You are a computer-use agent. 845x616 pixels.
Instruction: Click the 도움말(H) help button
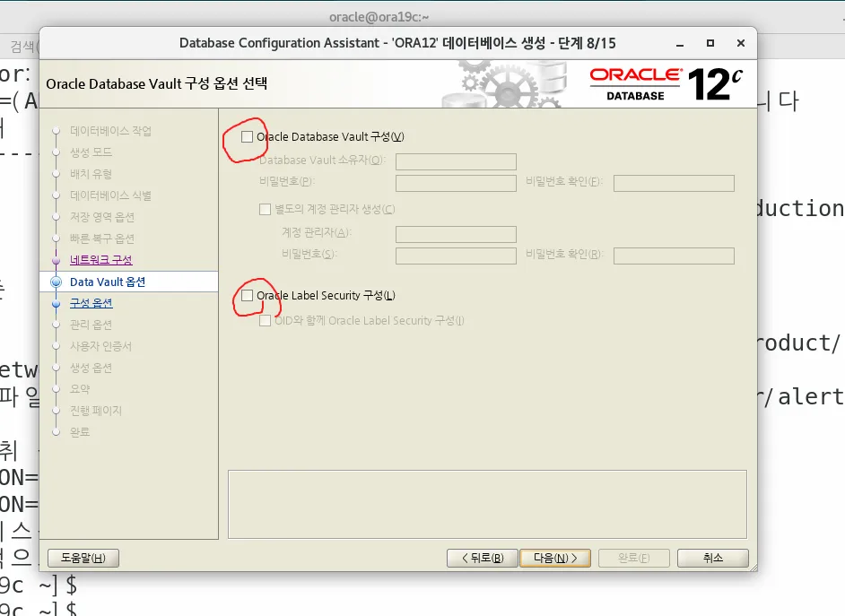83,558
